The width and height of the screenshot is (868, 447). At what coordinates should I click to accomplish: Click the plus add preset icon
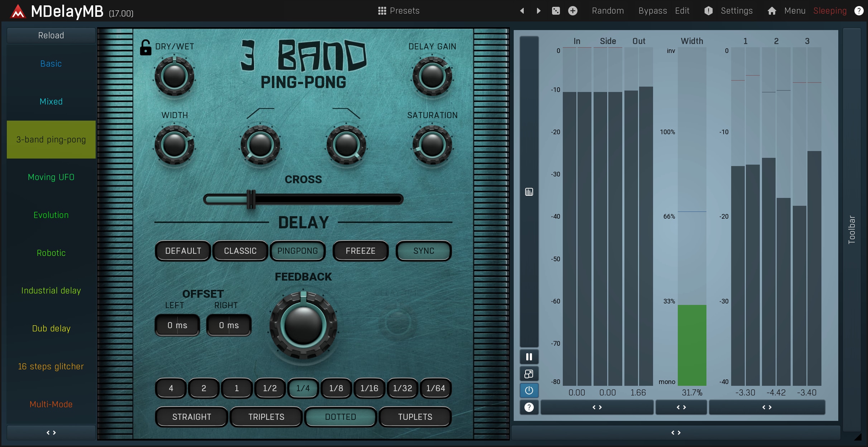[572, 11]
